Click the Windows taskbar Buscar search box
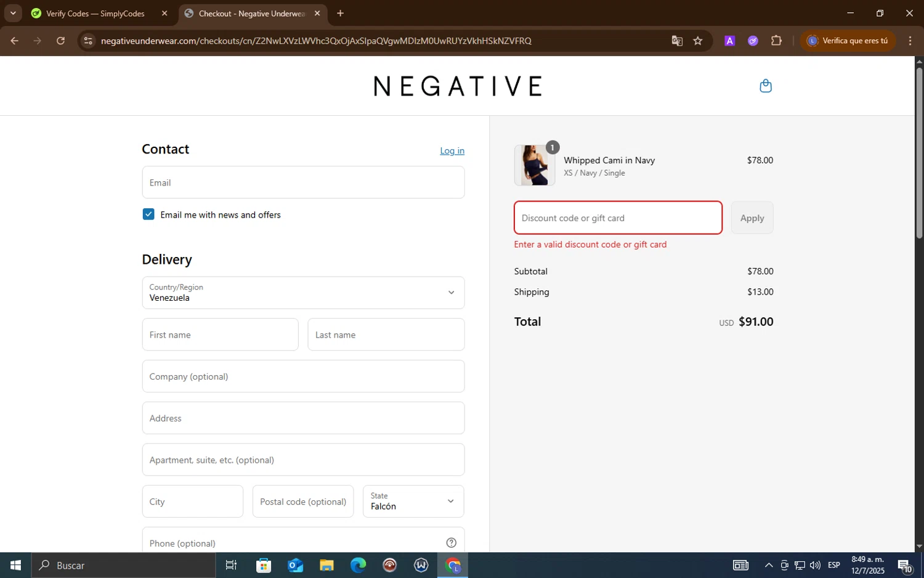This screenshot has height=578, width=924. pyautogui.click(x=124, y=565)
